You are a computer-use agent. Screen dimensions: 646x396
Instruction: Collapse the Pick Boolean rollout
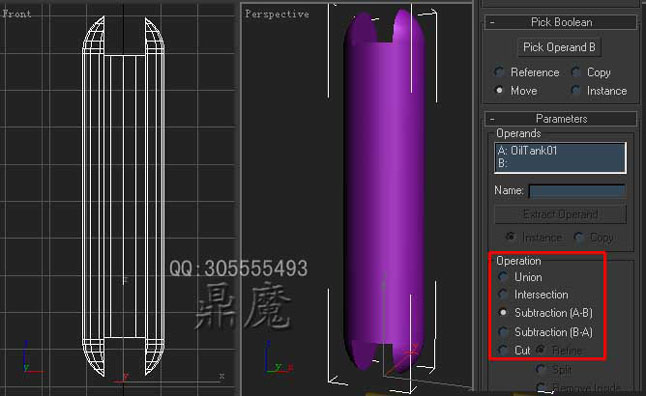560,22
